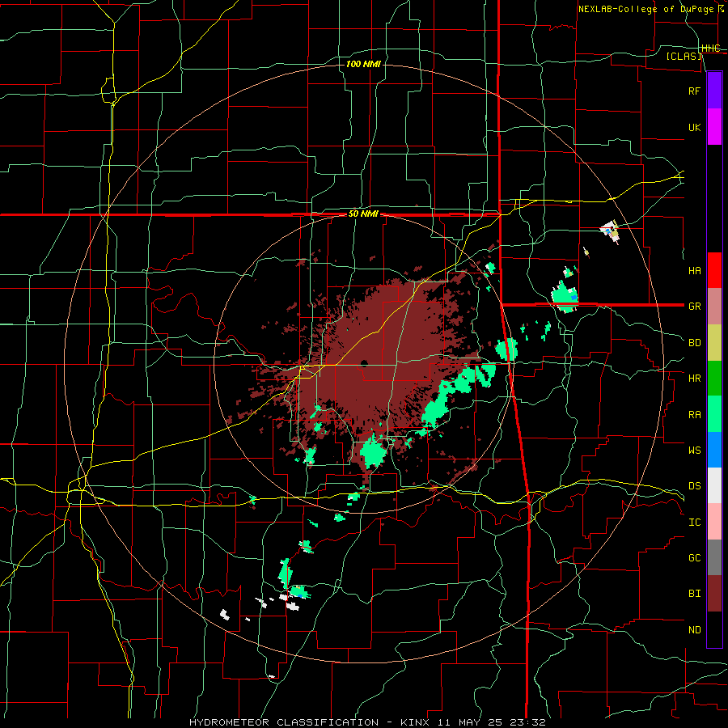This screenshot has width=728, height=728.
Task: Select the GR legend label
Action: tap(694, 307)
